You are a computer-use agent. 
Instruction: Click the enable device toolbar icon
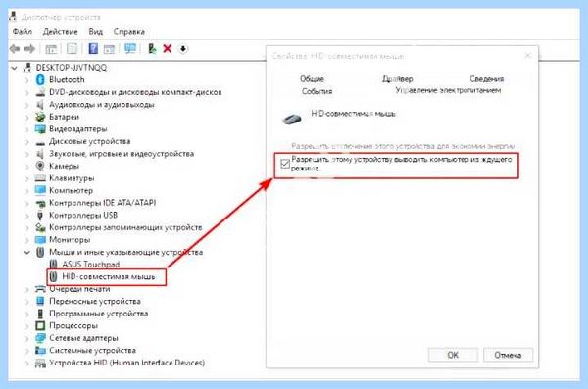point(152,48)
